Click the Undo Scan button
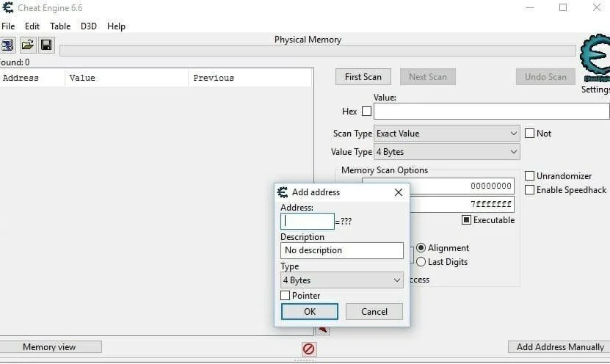 pos(546,77)
